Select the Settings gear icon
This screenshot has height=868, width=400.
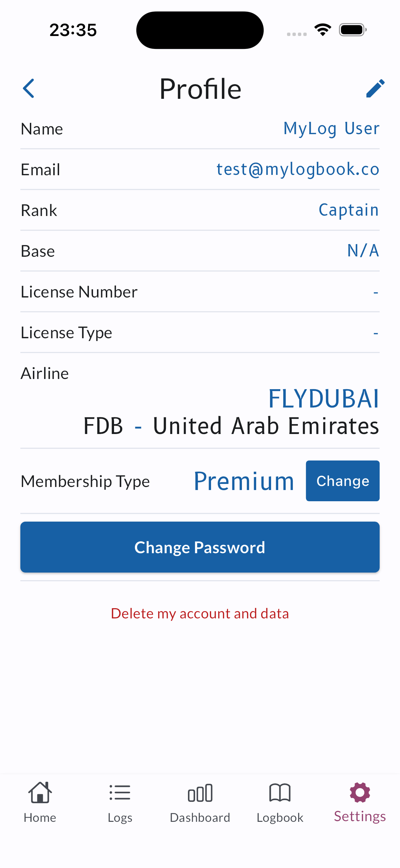point(360,793)
